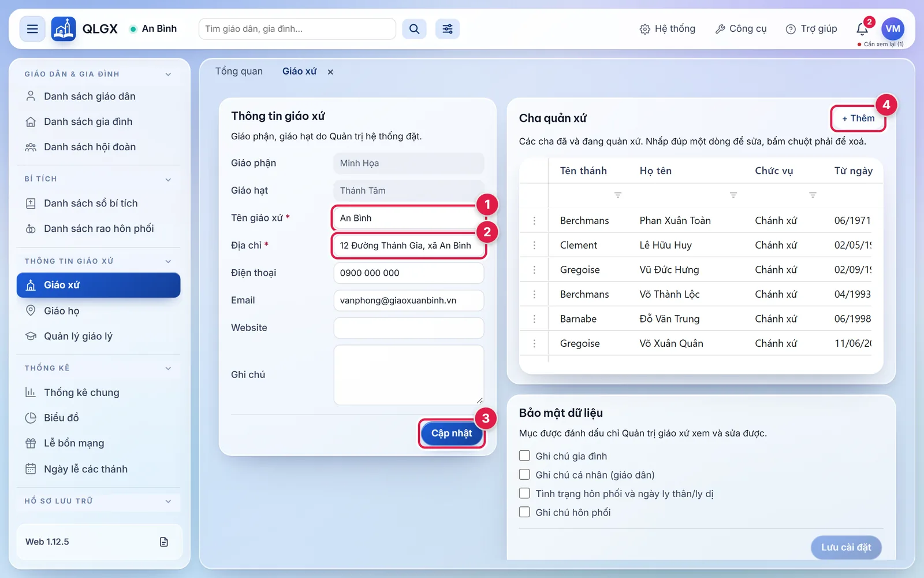Filter the Họ tên column
The width and height of the screenshot is (924, 578).
(733, 195)
